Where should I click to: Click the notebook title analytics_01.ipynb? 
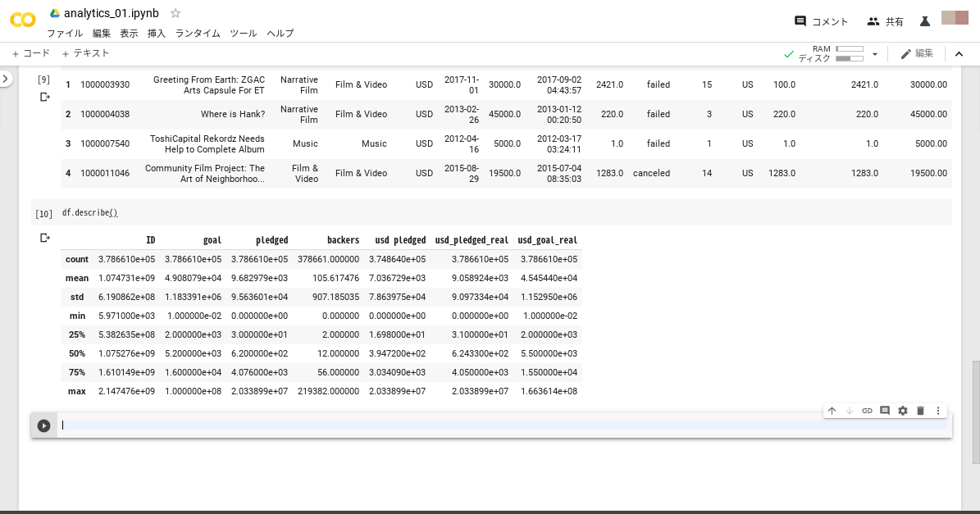(x=112, y=13)
